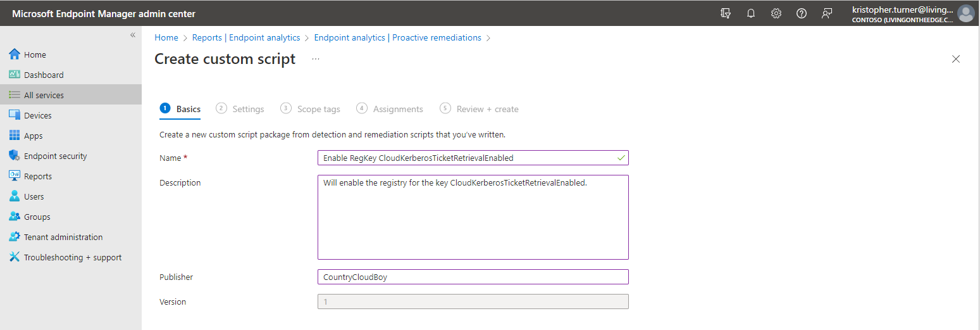Open Endpoint security in sidebar
980x330 pixels.
click(55, 156)
